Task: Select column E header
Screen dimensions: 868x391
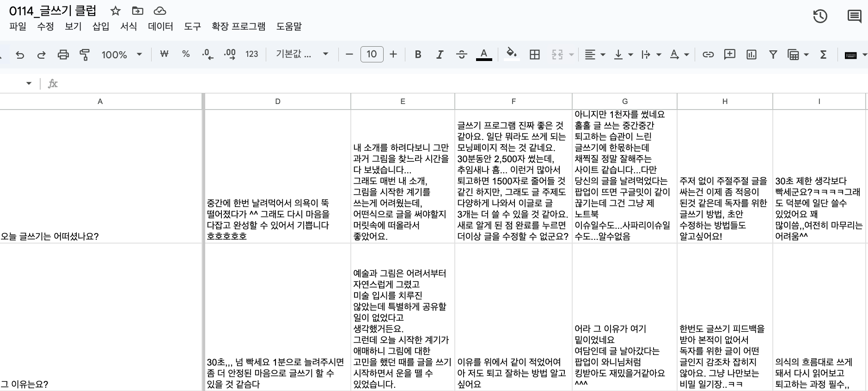Action: [403, 102]
